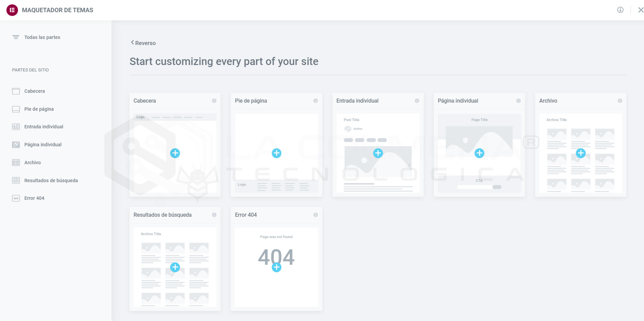
Task: Show info for Pie de página card
Action: point(315,101)
